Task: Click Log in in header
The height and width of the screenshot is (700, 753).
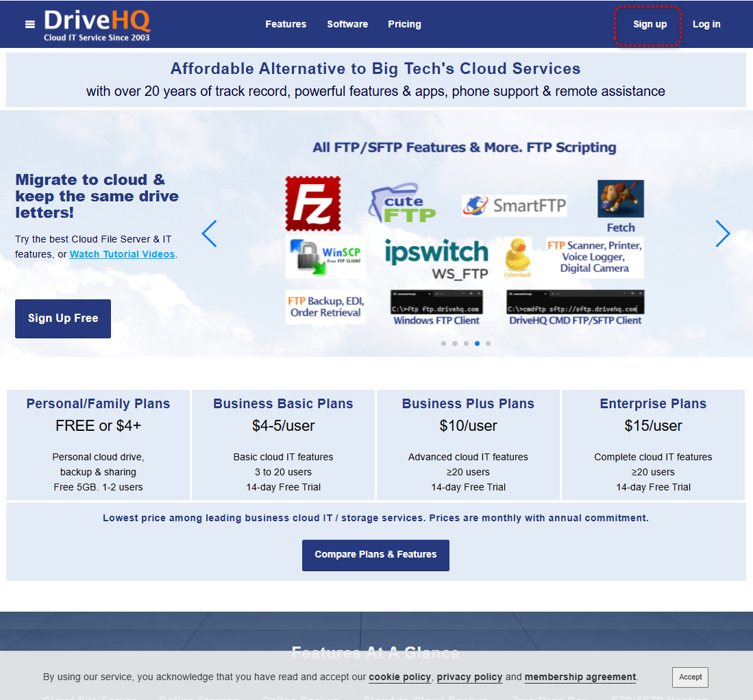Action: 706,24
